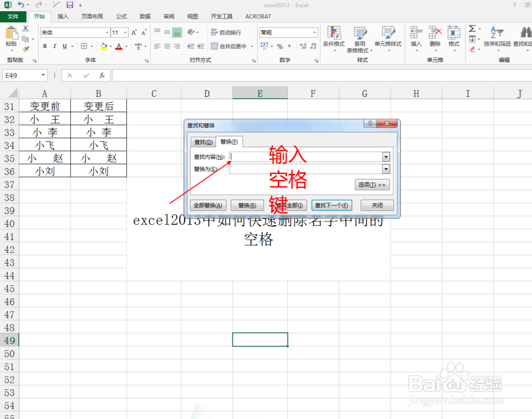The image size is (532, 419).
Task: Open the Formulas (公式) tab
Action: pos(121,17)
